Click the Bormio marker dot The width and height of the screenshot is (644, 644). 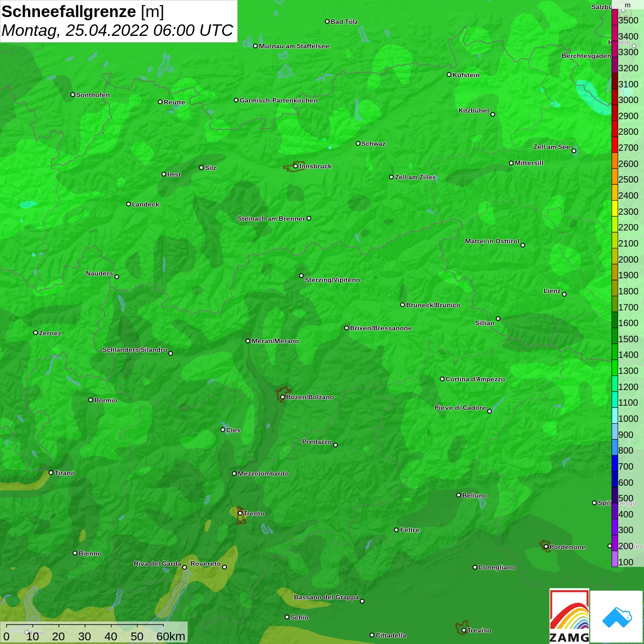(91, 400)
